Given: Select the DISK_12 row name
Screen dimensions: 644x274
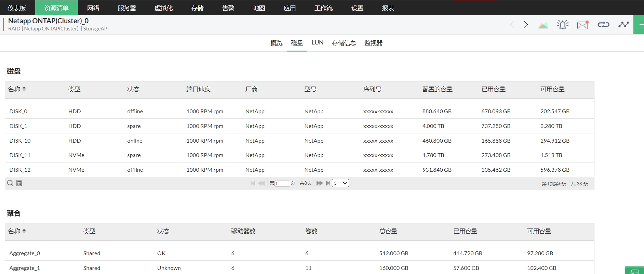Looking at the screenshot, I should [x=20, y=170].
